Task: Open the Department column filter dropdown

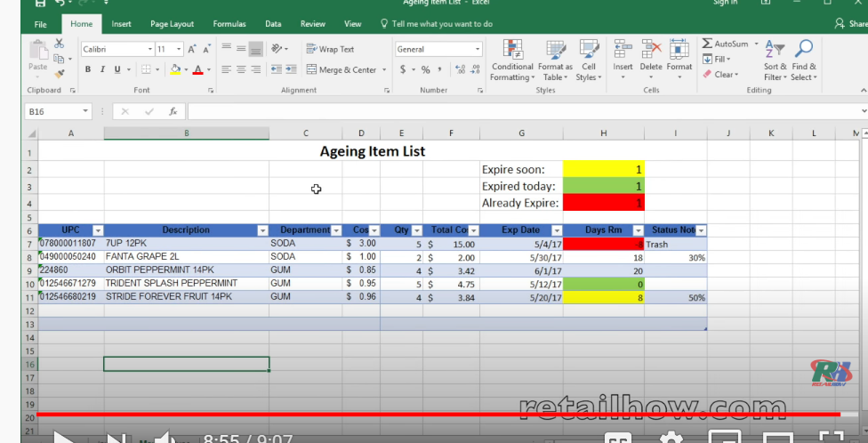Action: 335,230
